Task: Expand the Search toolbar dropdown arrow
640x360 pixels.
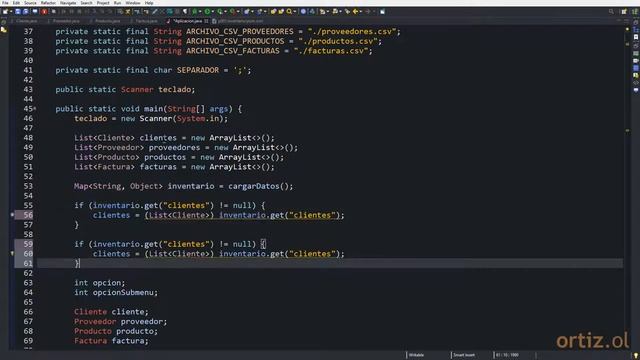Action: coord(295,11)
